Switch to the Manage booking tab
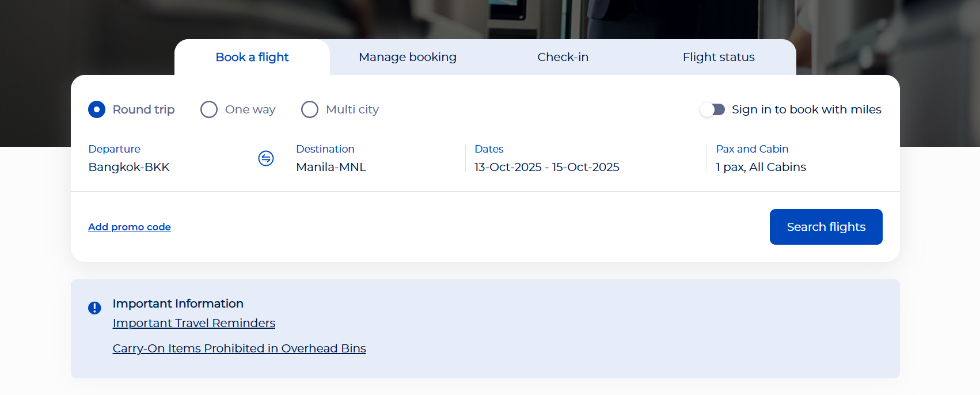This screenshot has height=395, width=980. 408,57
